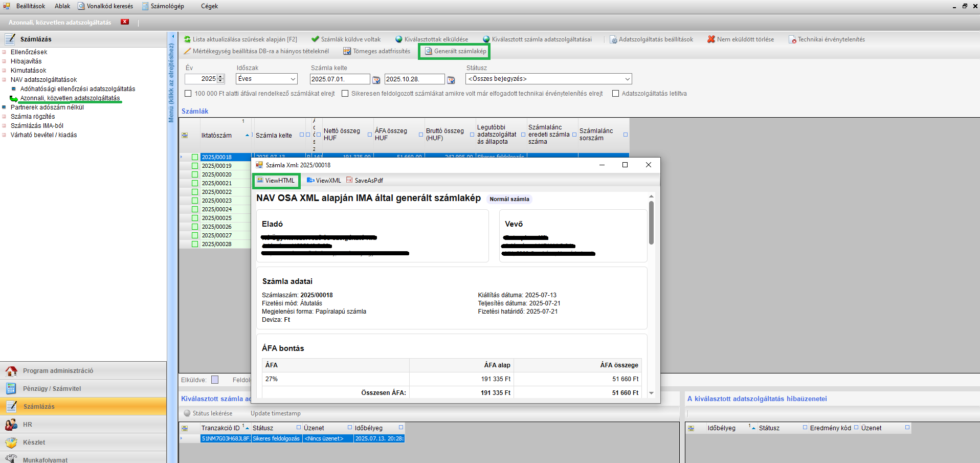The width and height of the screenshot is (980, 463).
Task: Click the ViewHTML button
Action: (x=276, y=181)
